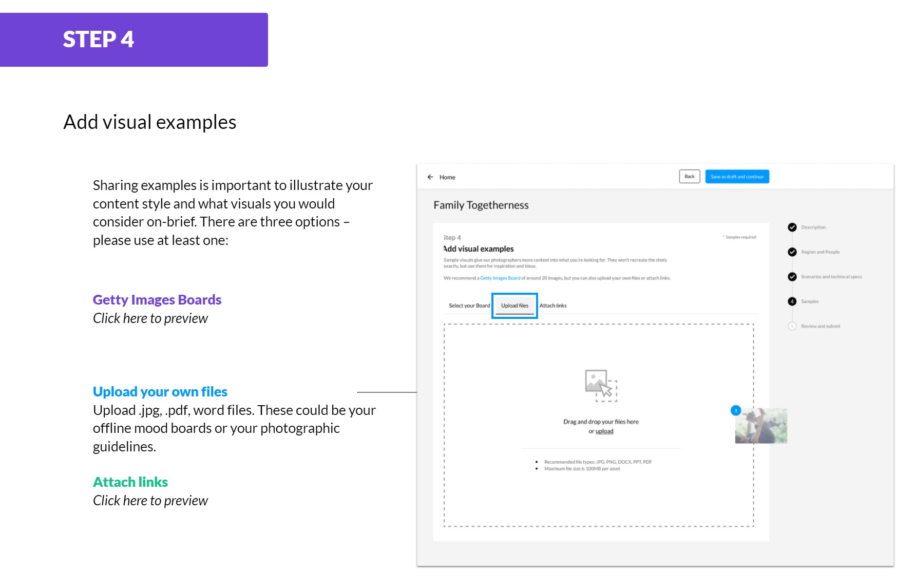
Task: Click the Scenarios and technical specs checkmark icon
Action: point(792,277)
